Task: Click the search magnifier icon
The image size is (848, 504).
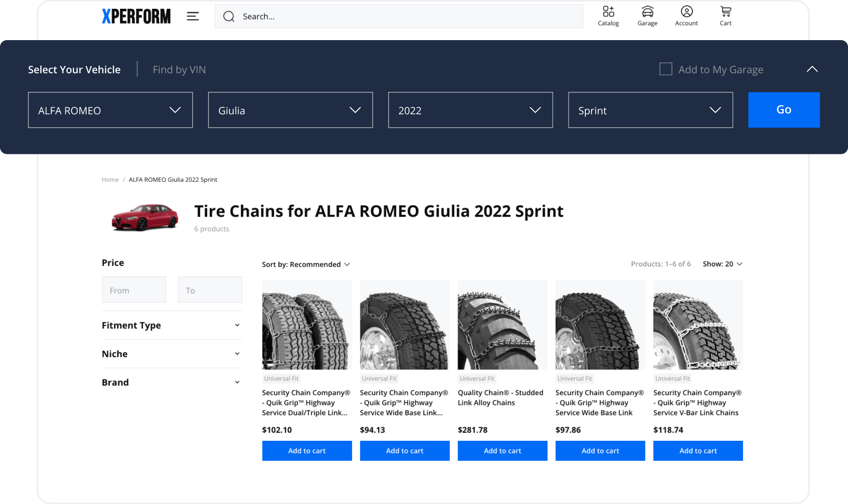Action: point(229,16)
